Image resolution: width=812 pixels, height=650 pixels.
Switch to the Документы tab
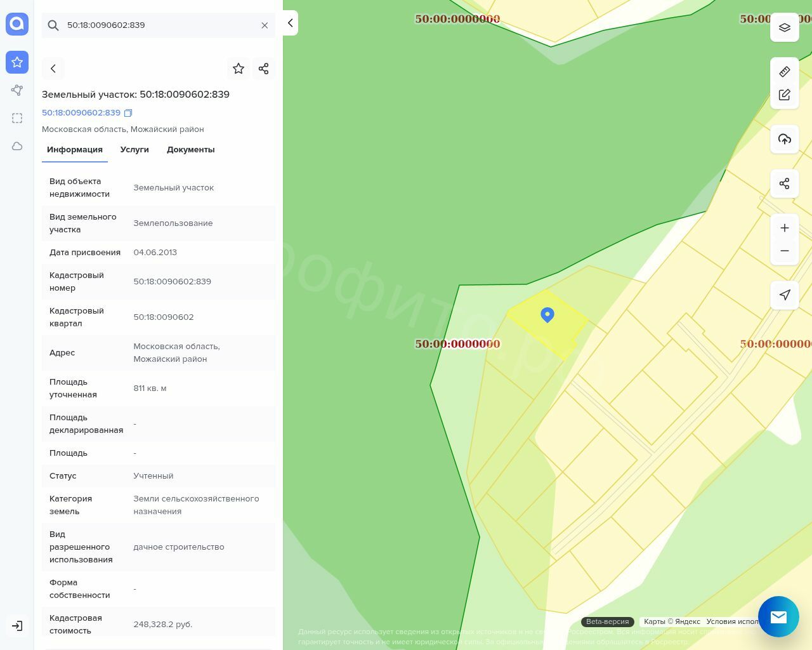point(190,150)
